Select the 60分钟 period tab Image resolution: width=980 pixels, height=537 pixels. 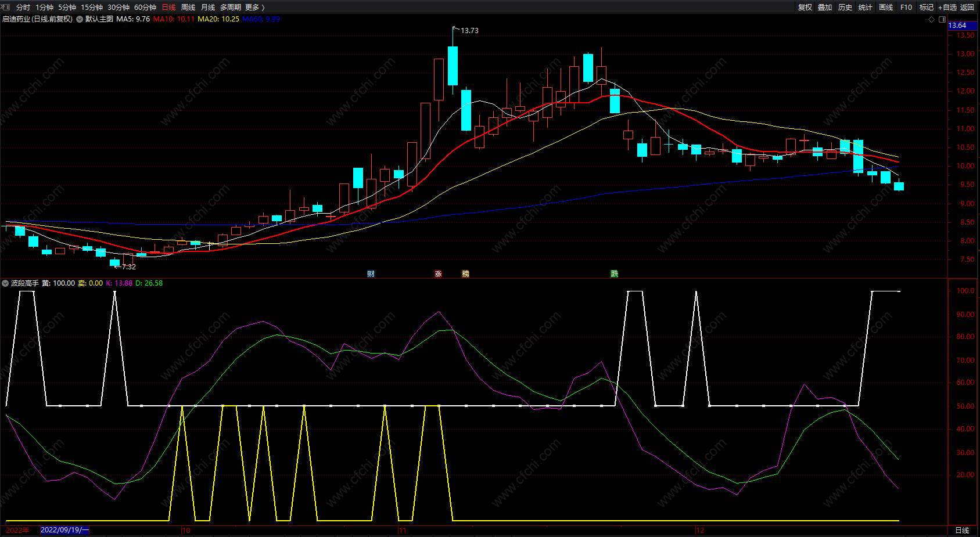145,7
